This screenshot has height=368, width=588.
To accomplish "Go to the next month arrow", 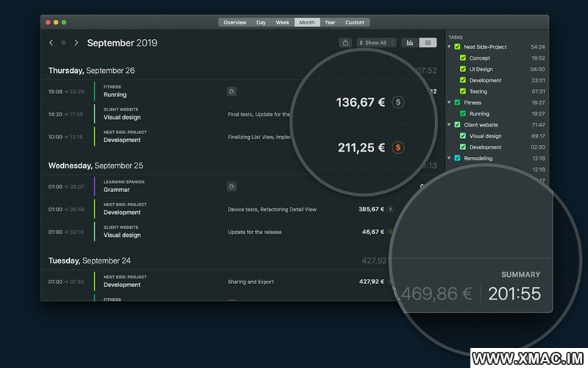I will point(76,43).
